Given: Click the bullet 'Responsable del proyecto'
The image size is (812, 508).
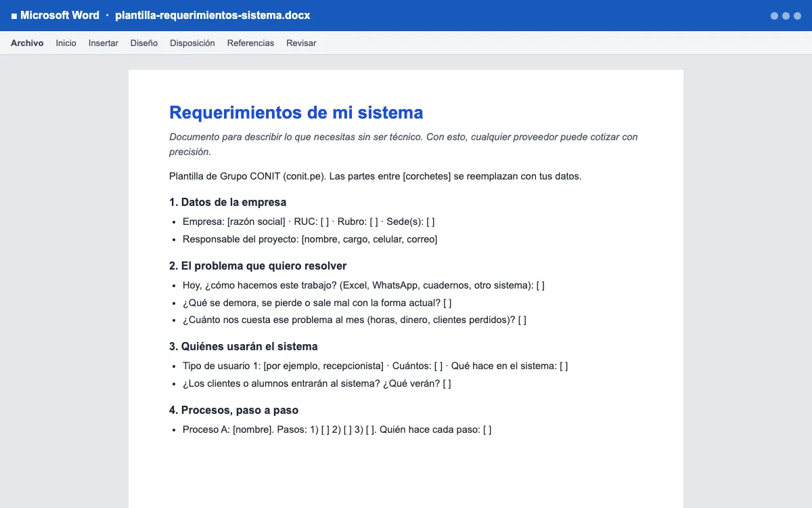Looking at the screenshot, I should (x=310, y=239).
